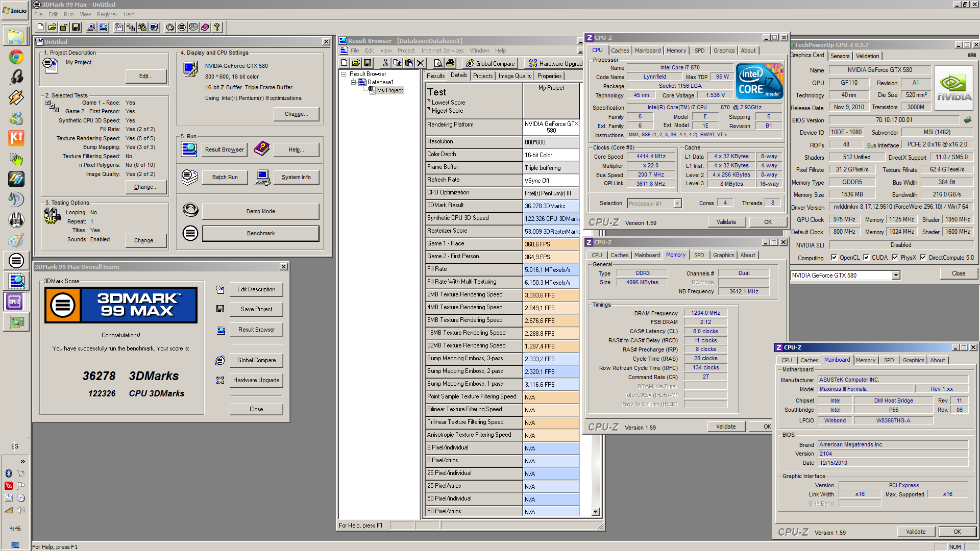980x551 pixels.
Task: Open the Register menu in 3DMark 99 Max
Action: pos(107,14)
